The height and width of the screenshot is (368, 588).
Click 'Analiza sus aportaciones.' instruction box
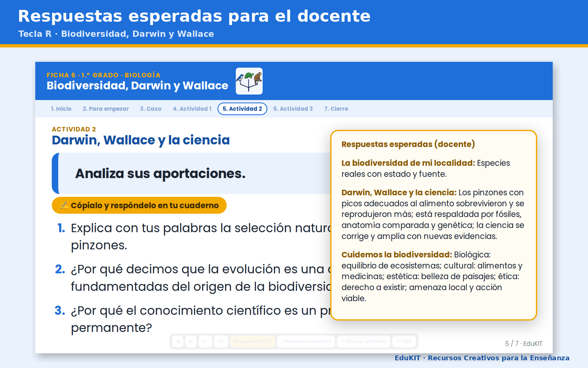click(192, 173)
